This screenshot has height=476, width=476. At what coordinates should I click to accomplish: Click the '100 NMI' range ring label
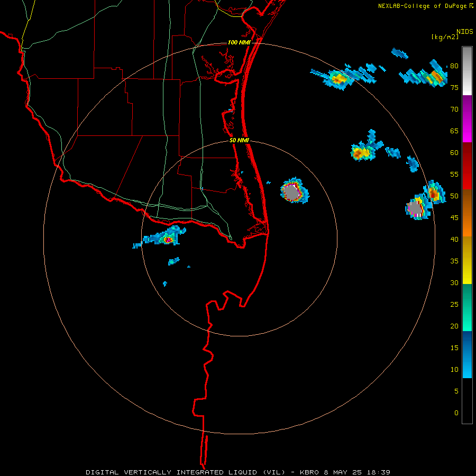pyautogui.click(x=239, y=42)
